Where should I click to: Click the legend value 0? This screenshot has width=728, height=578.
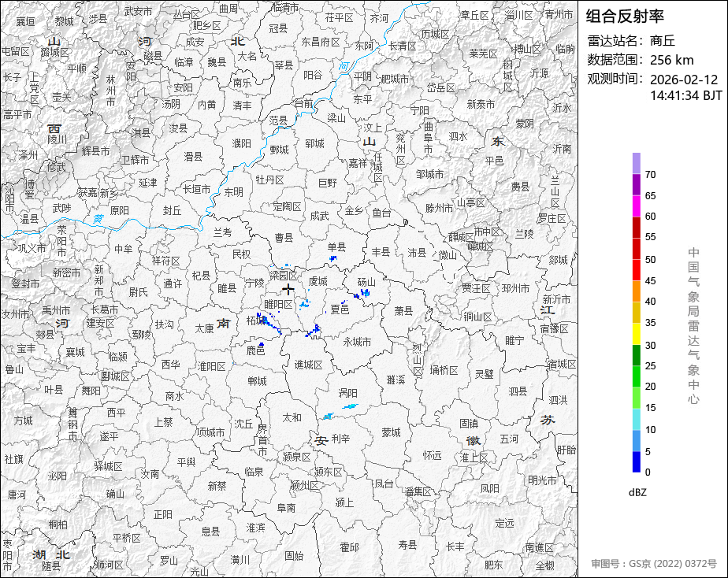point(648,472)
